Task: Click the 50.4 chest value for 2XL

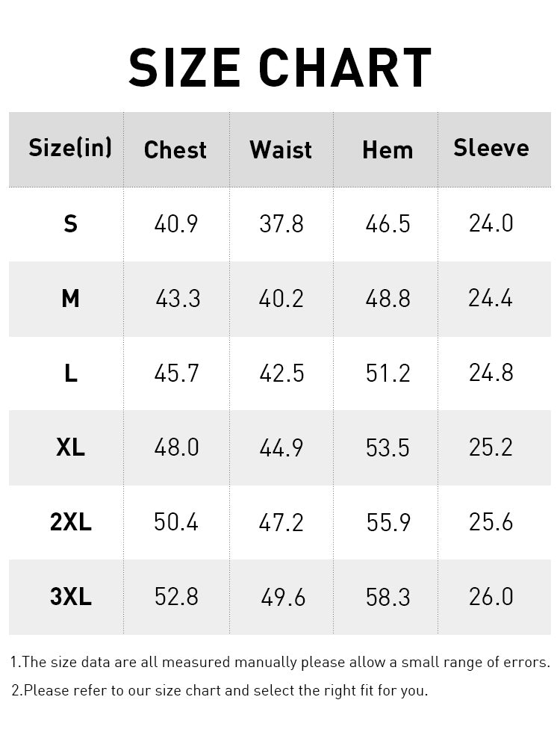Action: [176, 522]
